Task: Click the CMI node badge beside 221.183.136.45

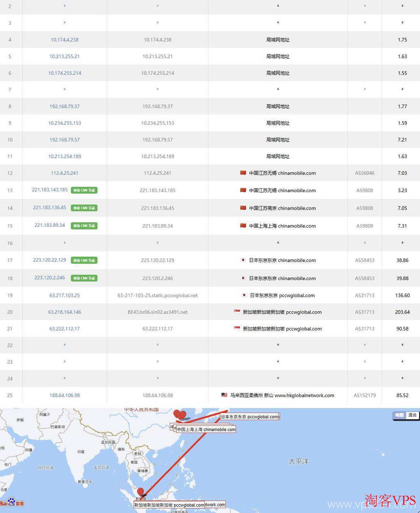Action: click(84, 208)
